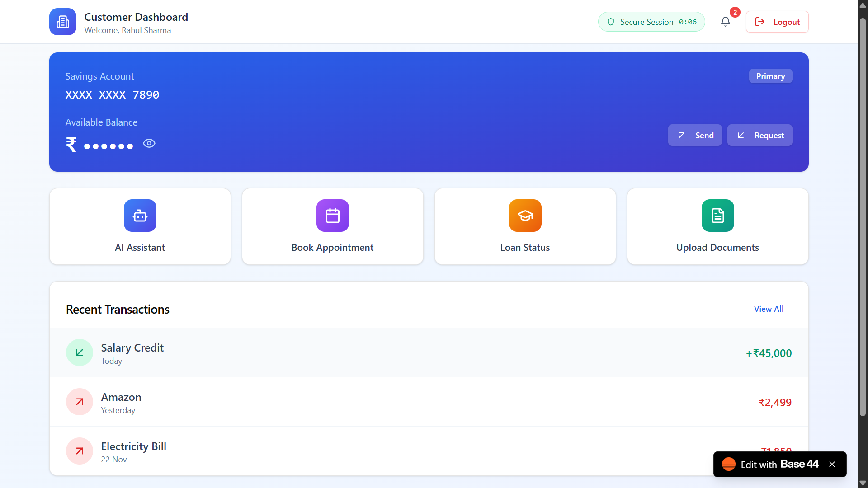Click the Secure Session timer badge

[x=651, y=22]
